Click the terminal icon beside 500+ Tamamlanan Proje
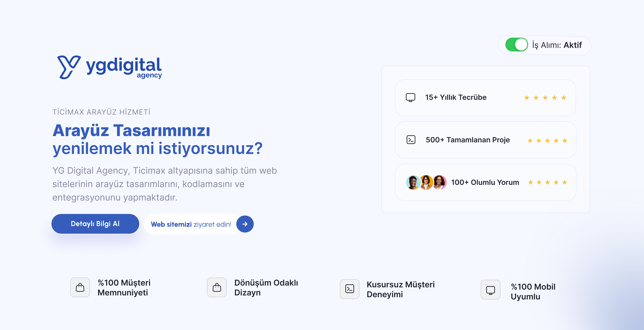This screenshot has height=330, width=644. point(411,140)
